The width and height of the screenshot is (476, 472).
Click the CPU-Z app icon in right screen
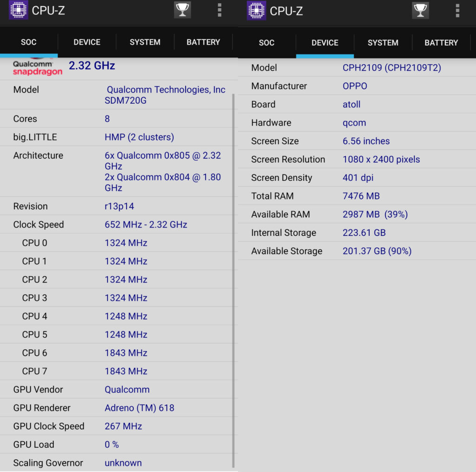(x=257, y=11)
